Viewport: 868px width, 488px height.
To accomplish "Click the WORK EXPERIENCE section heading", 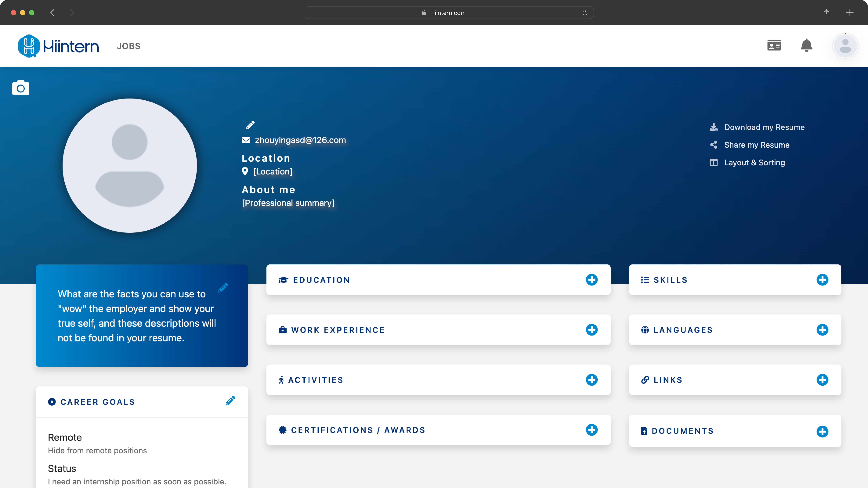I will click(x=338, y=330).
